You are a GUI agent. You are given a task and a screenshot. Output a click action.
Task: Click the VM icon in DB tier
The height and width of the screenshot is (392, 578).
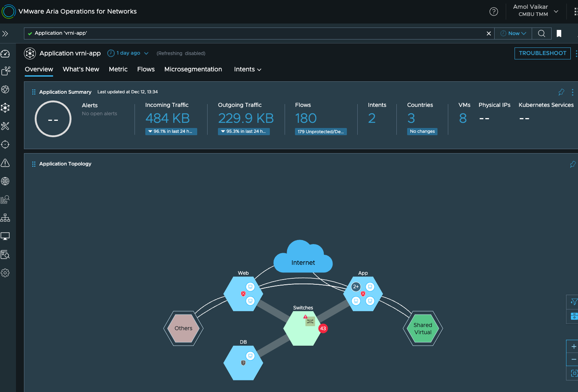point(250,356)
